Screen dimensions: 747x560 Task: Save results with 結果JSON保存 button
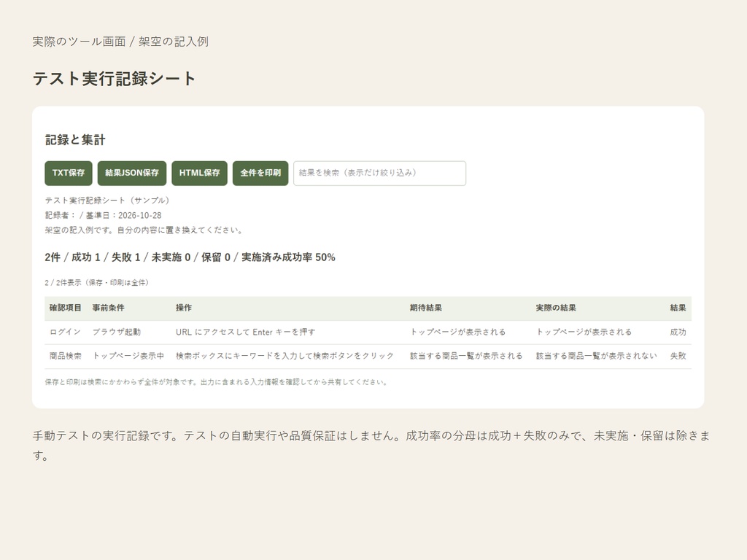click(x=132, y=173)
